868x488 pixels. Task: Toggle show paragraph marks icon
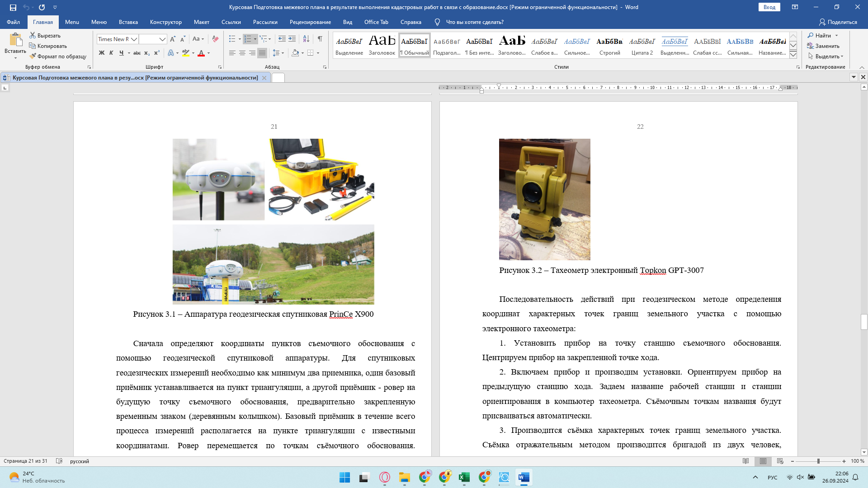tap(320, 39)
